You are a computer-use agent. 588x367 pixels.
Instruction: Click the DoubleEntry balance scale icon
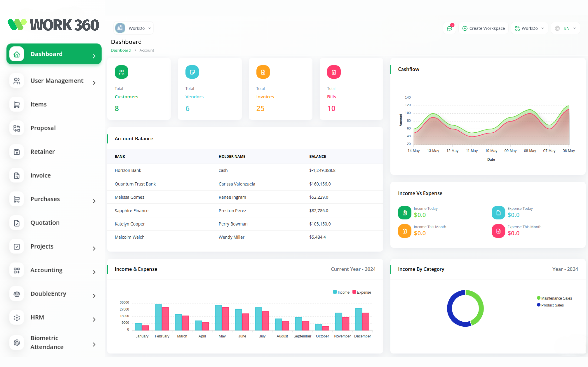(17, 294)
